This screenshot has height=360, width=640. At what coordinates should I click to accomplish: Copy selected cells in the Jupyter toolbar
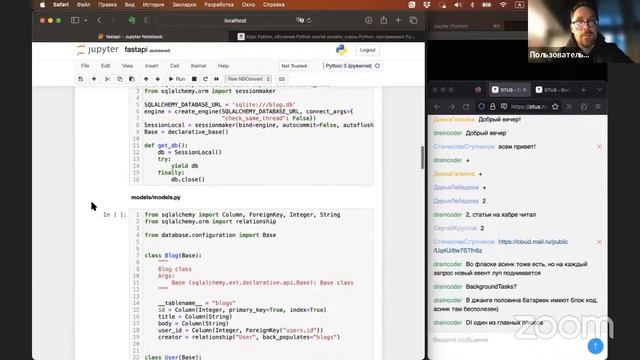[120, 79]
